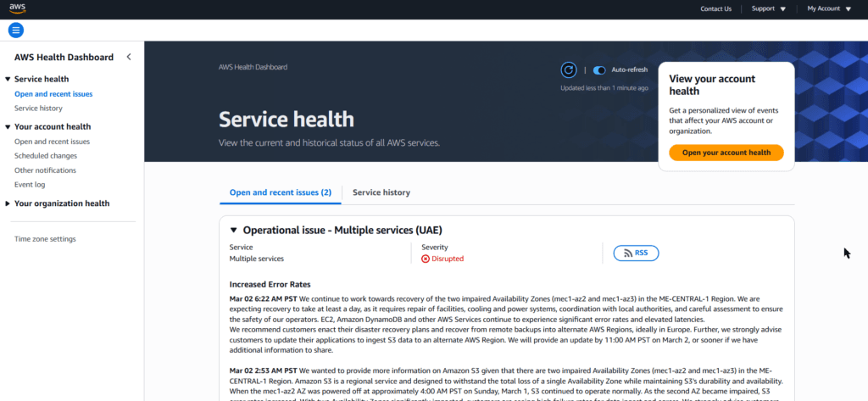
Task: Open Scheduled changes in sidebar
Action: tap(46, 156)
